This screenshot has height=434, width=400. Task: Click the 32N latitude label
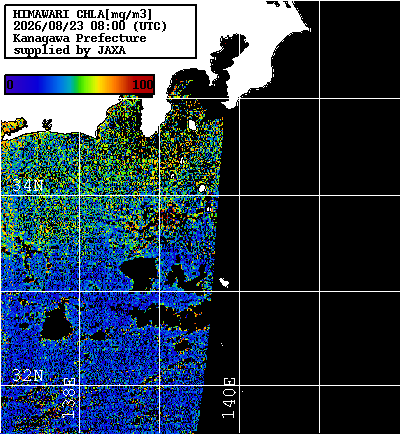pos(28,376)
